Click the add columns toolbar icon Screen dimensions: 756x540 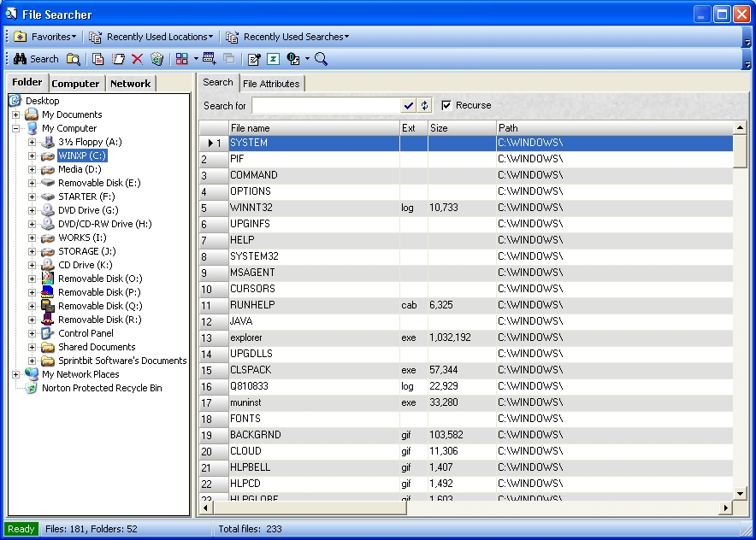[x=210, y=59]
